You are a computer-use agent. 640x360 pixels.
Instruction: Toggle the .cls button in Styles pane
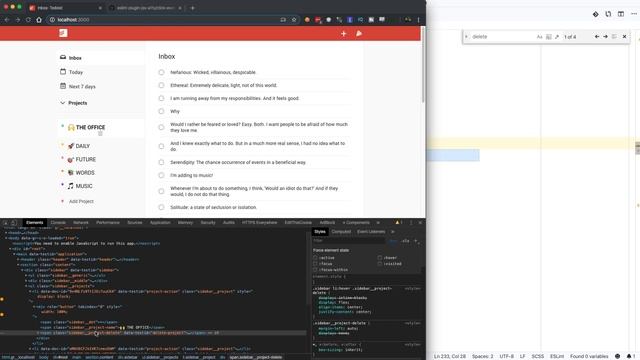pos(405,241)
